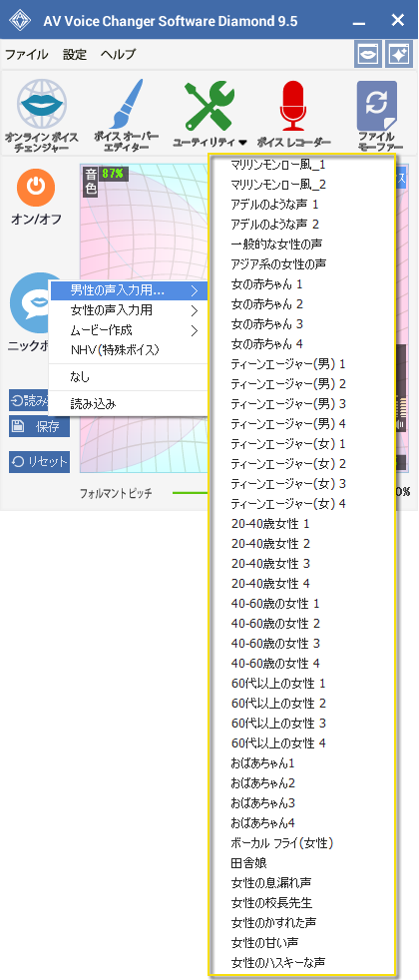
Task: Open the ヘルプ menu
Action: [118, 54]
